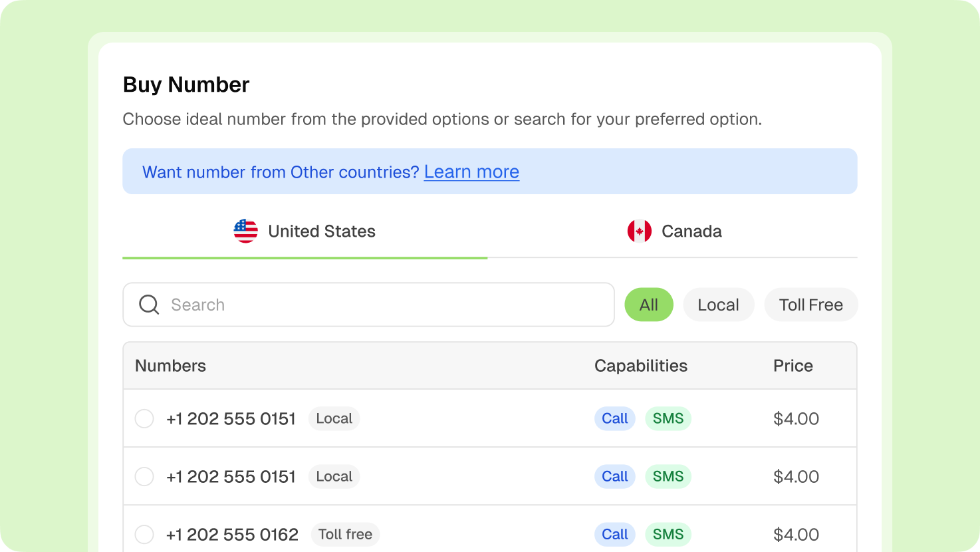Image resolution: width=980 pixels, height=552 pixels.
Task: Focus the Search text field
Action: point(386,305)
